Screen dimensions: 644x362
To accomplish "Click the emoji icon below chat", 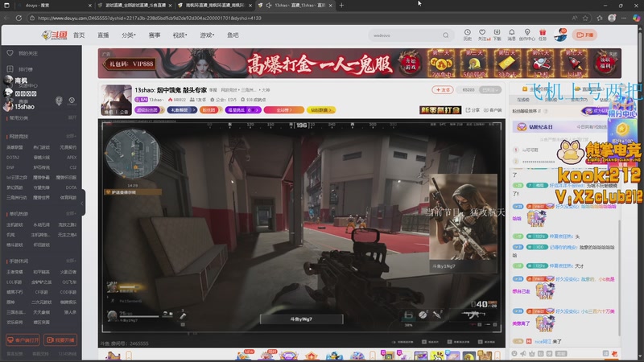I will (x=514, y=353).
